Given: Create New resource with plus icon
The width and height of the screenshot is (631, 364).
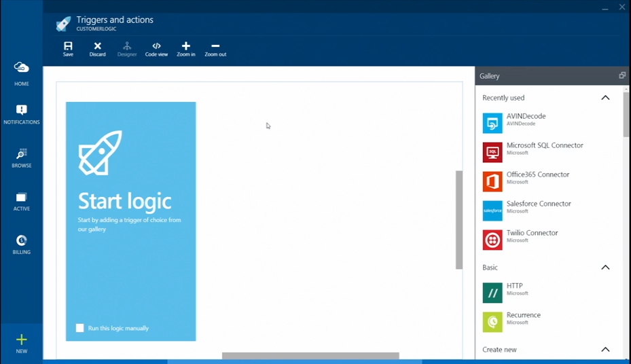Looking at the screenshot, I should point(21,344).
